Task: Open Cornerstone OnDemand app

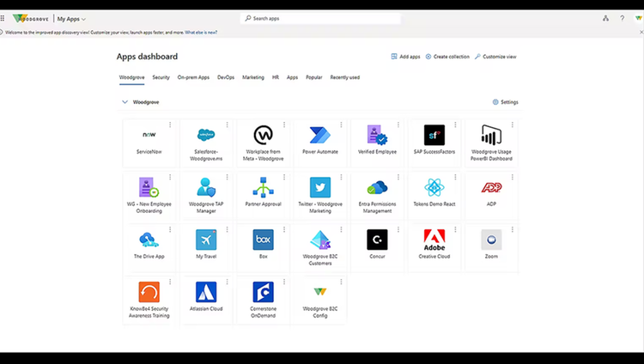Action: (x=264, y=300)
